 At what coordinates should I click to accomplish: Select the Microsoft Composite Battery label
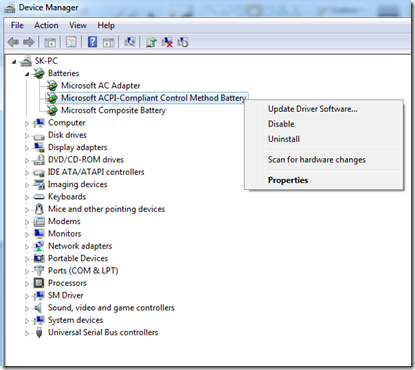(x=113, y=110)
